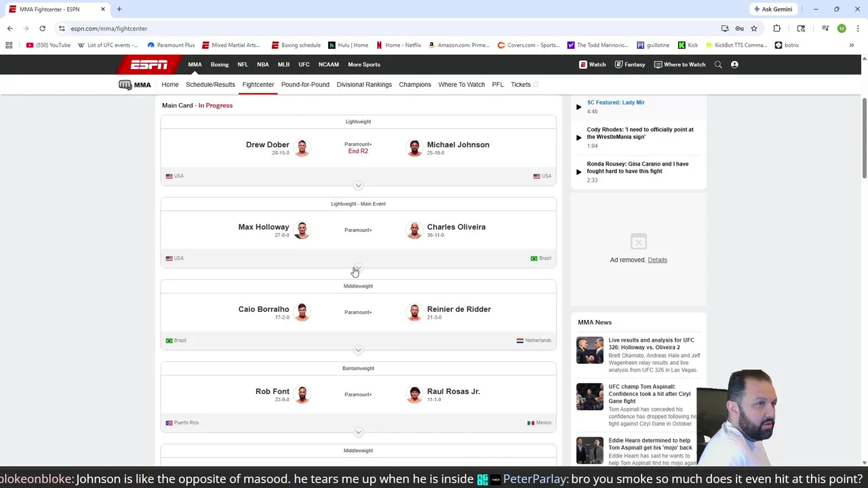
Task: Click Raul Rosas Jr.'s fighter headshot
Action: click(x=414, y=394)
